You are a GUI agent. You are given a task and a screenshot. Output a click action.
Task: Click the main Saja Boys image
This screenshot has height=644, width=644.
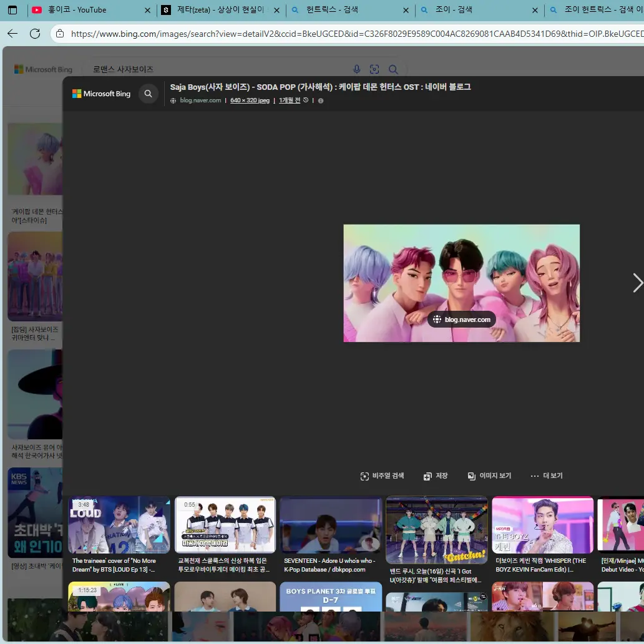pyautogui.click(x=461, y=283)
